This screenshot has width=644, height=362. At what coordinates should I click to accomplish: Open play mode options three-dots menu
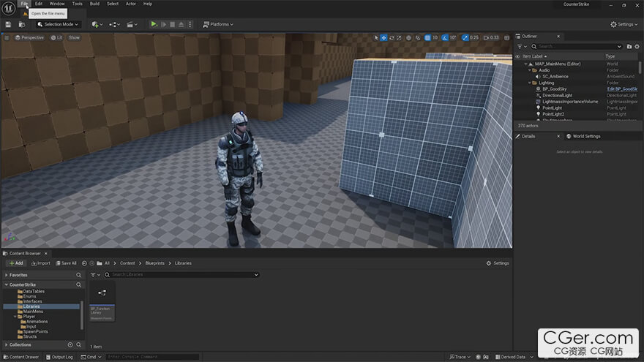[190, 25]
